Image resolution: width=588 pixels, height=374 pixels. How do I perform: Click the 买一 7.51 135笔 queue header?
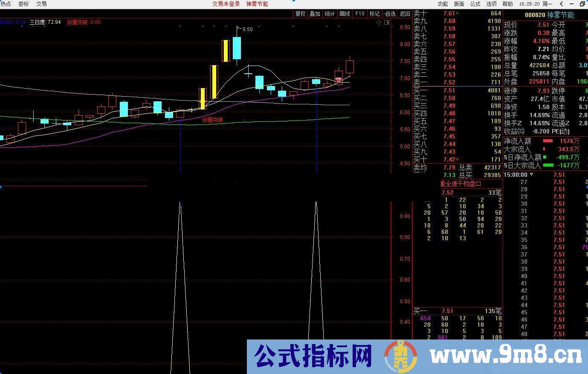458,311
